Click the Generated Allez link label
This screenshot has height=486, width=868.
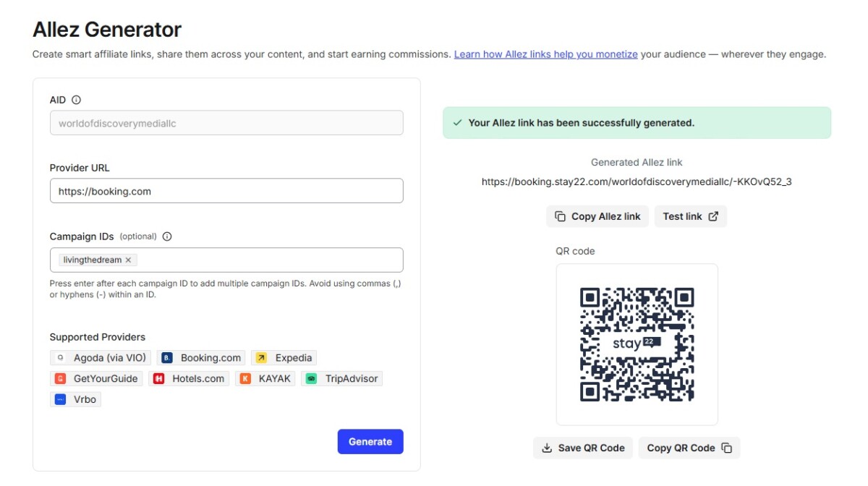point(637,162)
